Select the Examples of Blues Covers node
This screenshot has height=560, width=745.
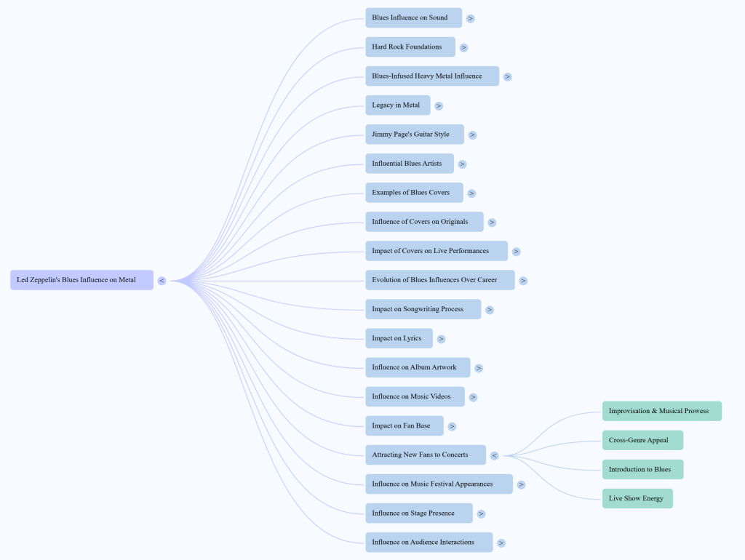[x=414, y=193]
